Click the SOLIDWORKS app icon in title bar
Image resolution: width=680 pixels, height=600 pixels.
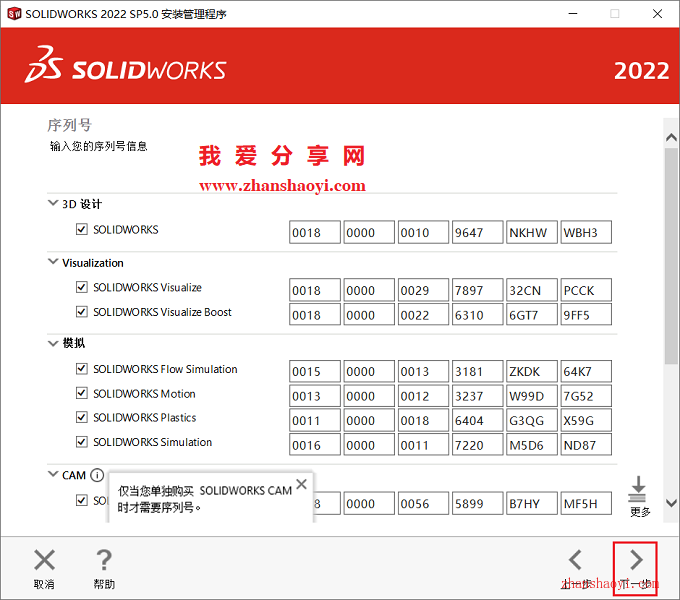click(14, 13)
